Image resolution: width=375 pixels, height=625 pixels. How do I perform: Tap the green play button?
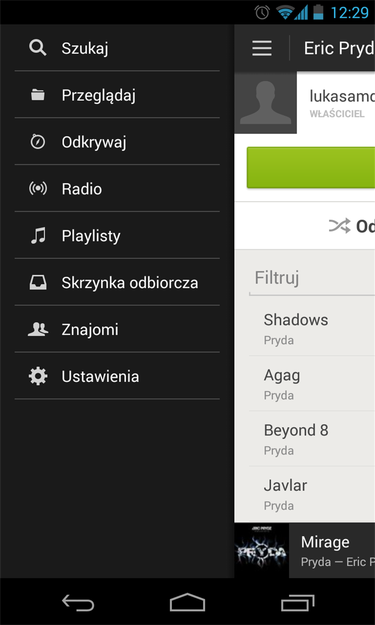coord(311,168)
